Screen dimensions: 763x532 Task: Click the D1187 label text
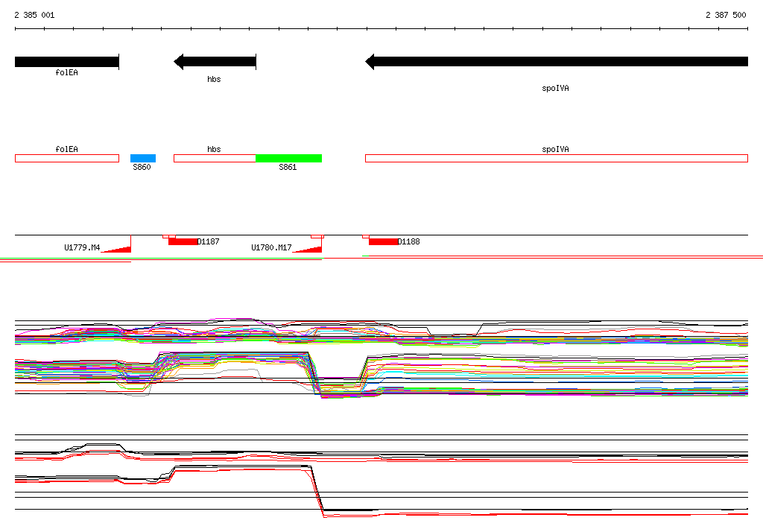click(x=209, y=241)
